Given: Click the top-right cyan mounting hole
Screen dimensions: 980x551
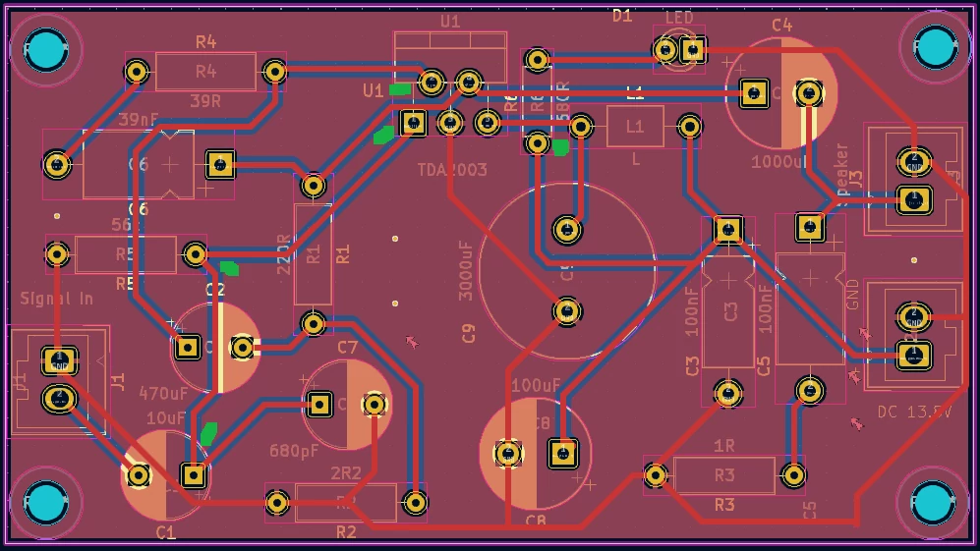Looking at the screenshot, I should pos(935,47).
